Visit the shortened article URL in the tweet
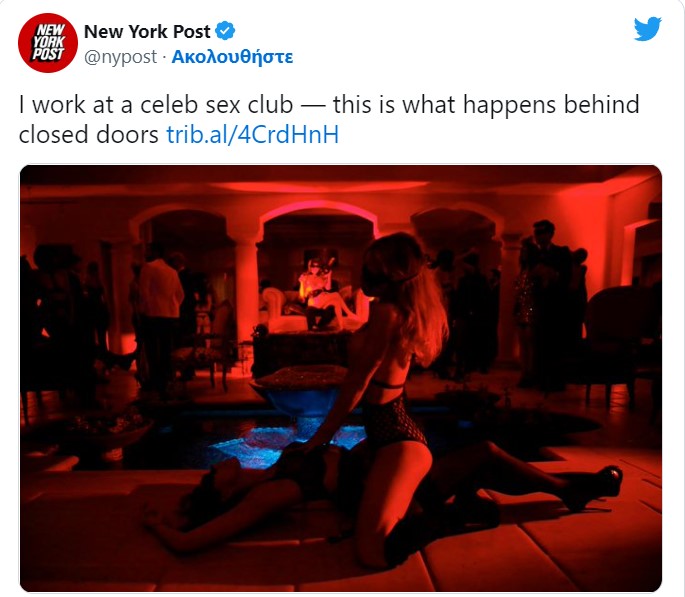The width and height of the screenshot is (685, 597). pyautogui.click(x=253, y=135)
